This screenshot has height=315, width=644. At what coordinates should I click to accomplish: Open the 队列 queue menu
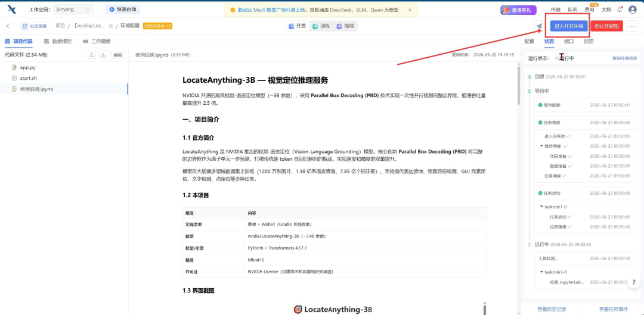(x=572, y=10)
